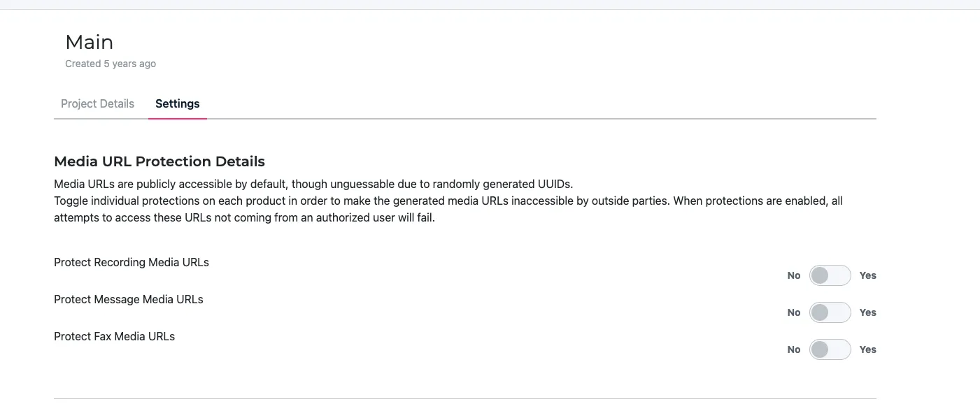Click the paragraph starting "Toggle individual protections"
Screen dimensions: 980x413
pyautogui.click(x=448, y=209)
